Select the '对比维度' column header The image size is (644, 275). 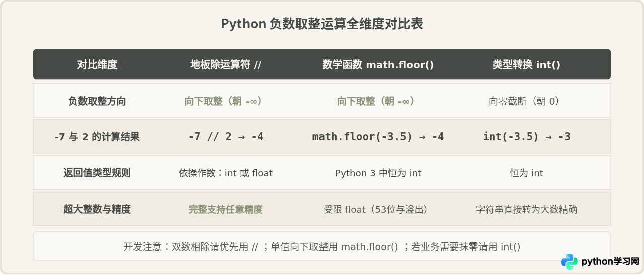97,65
